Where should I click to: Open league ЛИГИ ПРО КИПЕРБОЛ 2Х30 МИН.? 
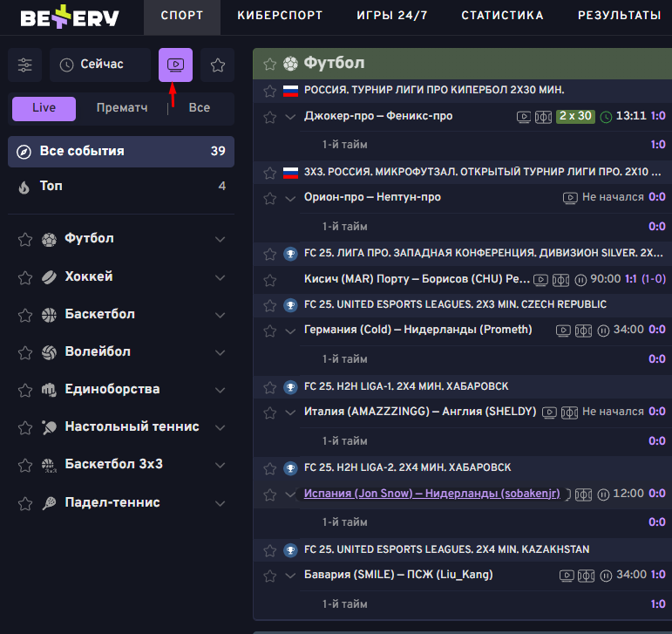point(434,90)
